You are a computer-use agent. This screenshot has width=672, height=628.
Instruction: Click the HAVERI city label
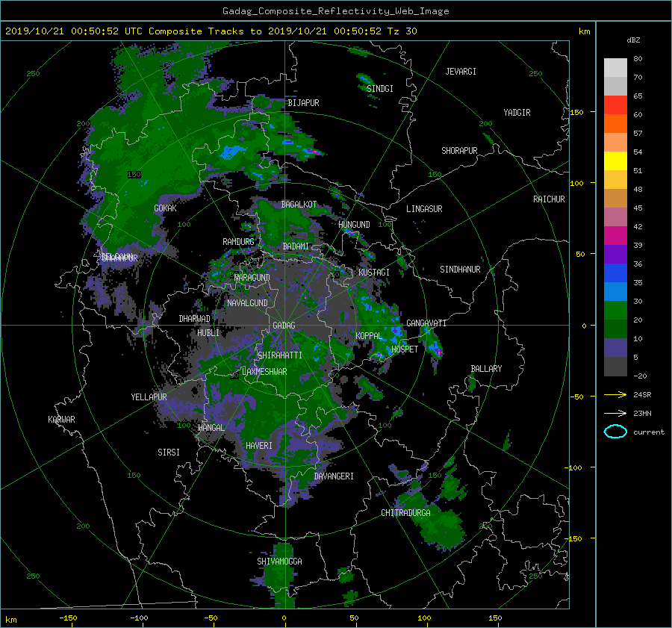(x=259, y=446)
